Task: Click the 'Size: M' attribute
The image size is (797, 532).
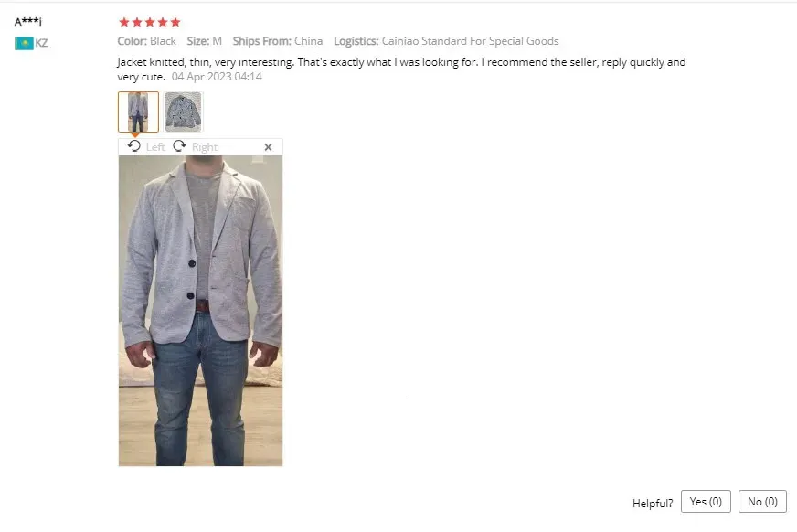Action: pyautogui.click(x=205, y=41)
